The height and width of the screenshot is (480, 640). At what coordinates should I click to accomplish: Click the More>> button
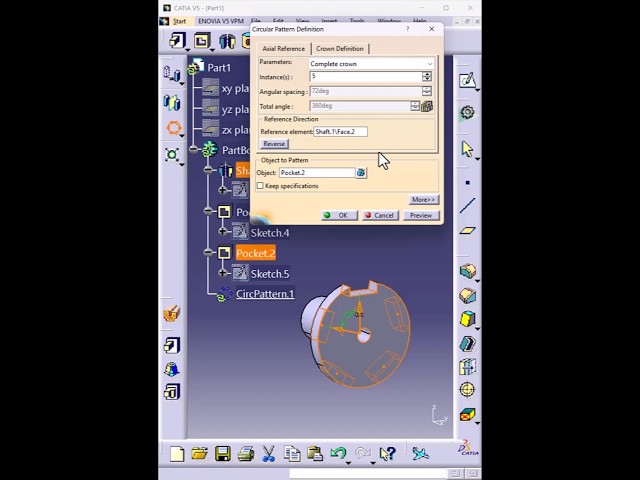click(424, 200)
